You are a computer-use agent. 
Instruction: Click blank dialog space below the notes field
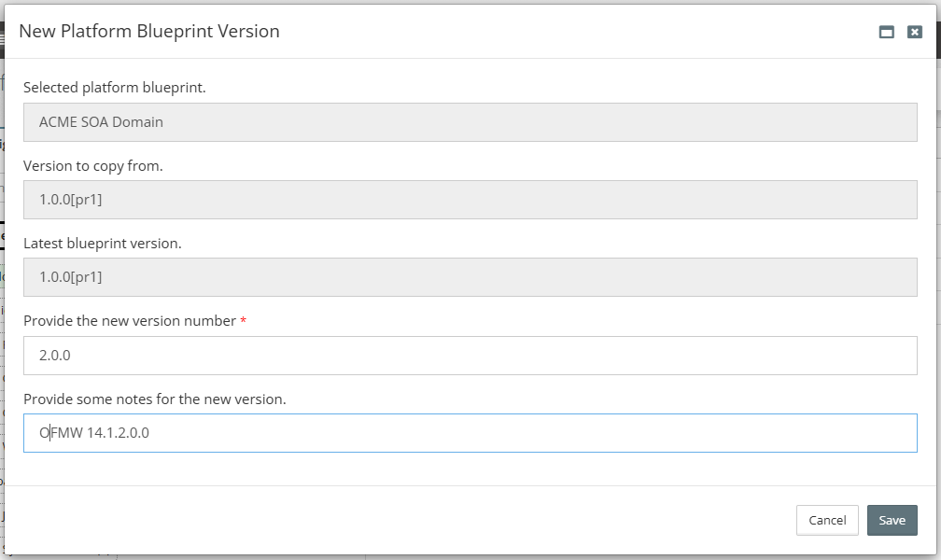click(467, 469)
